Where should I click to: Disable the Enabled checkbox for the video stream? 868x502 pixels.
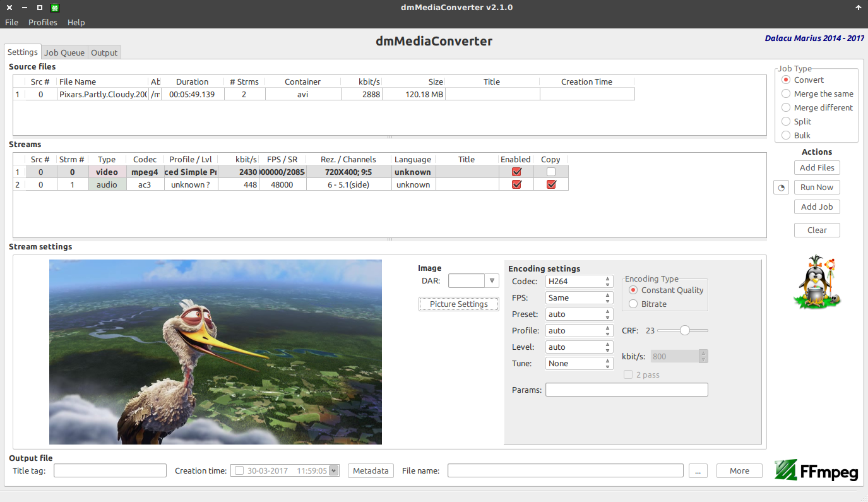point(516,172)
